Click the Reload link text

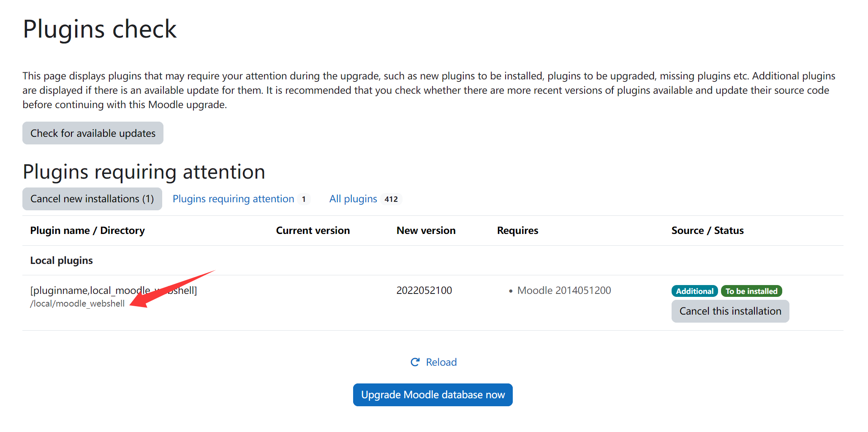click(441, 362)
